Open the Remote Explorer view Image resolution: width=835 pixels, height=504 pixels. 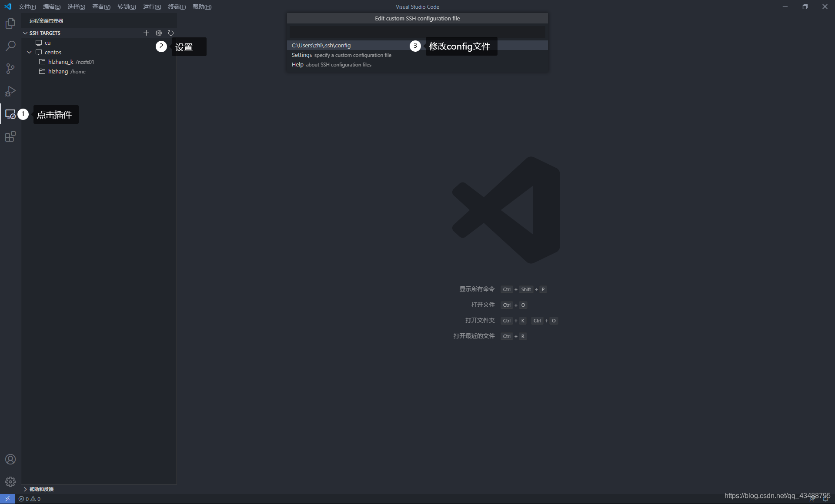click(x=10, y=114)
